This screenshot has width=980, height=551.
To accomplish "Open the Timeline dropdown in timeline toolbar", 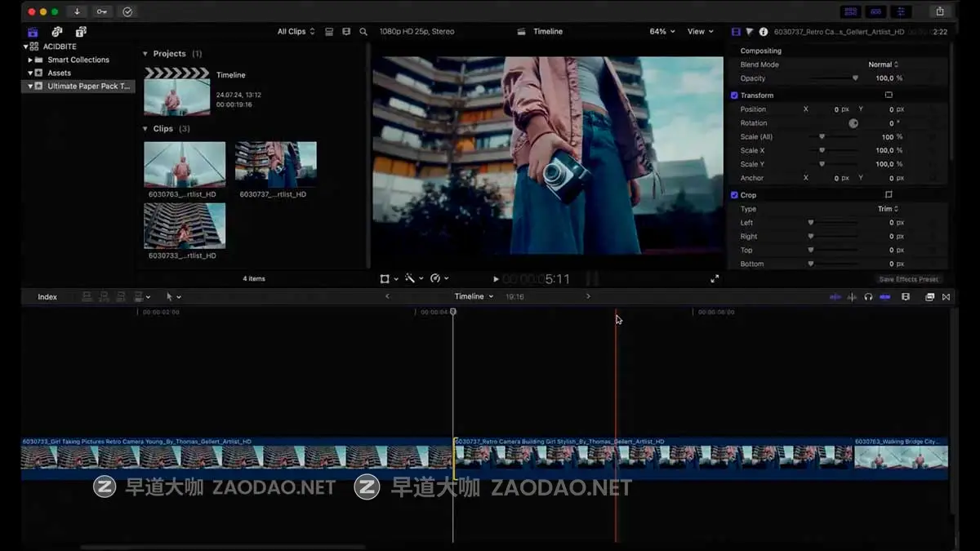I will coord(474,296).
